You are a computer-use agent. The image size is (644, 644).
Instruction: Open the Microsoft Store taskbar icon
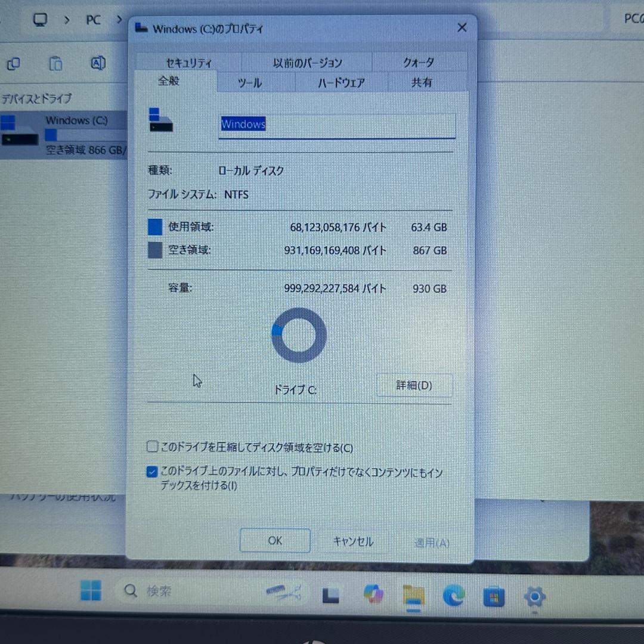[494, 595]
